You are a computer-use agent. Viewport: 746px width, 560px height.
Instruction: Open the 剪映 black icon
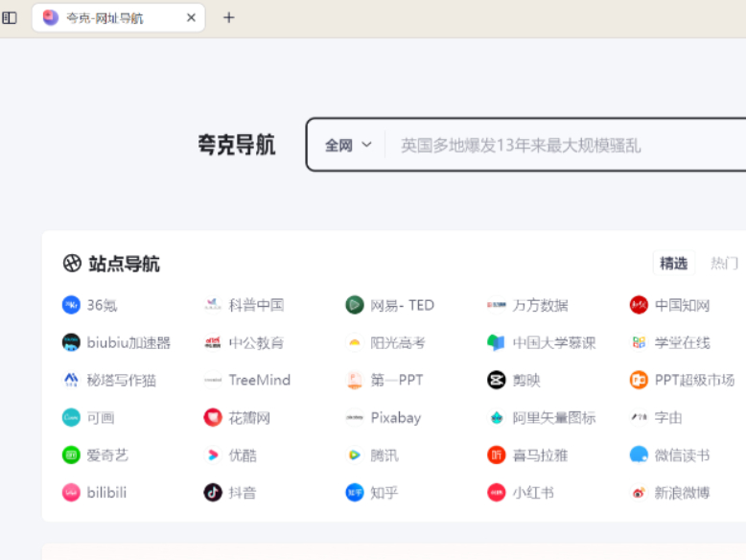click(x=497, y=380)
